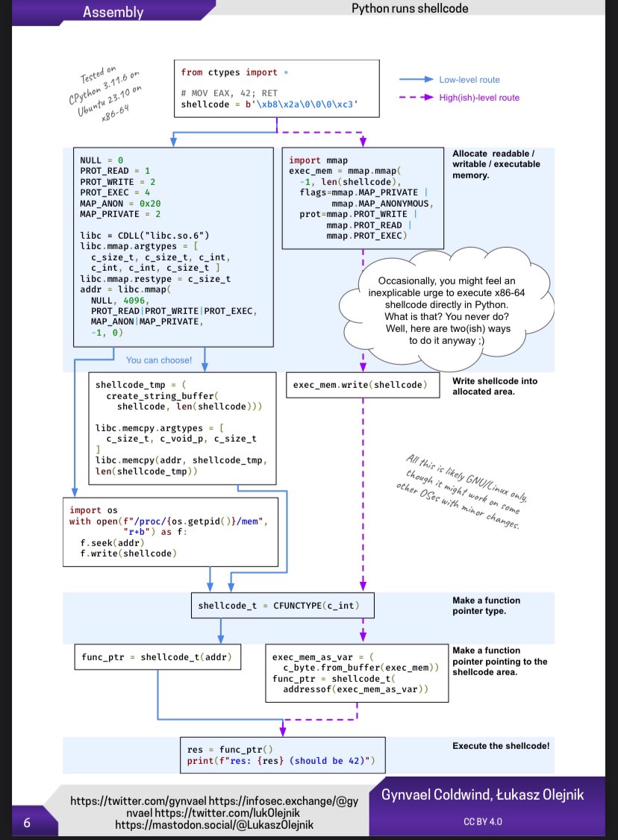Click the "f.seek(addr)" line
Image resolution: width=618 pixels, height=840 pixels.
click(112, 542)
